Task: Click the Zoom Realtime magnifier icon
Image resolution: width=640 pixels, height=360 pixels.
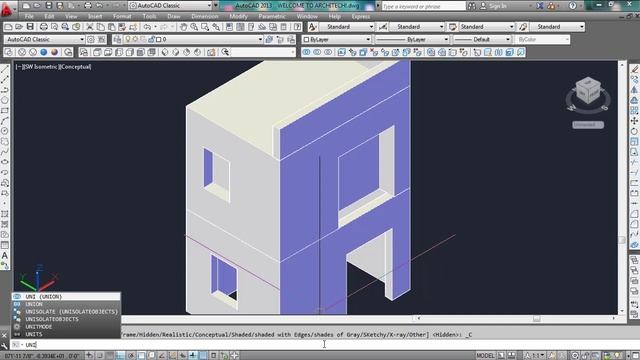Action: coord(194,27)
